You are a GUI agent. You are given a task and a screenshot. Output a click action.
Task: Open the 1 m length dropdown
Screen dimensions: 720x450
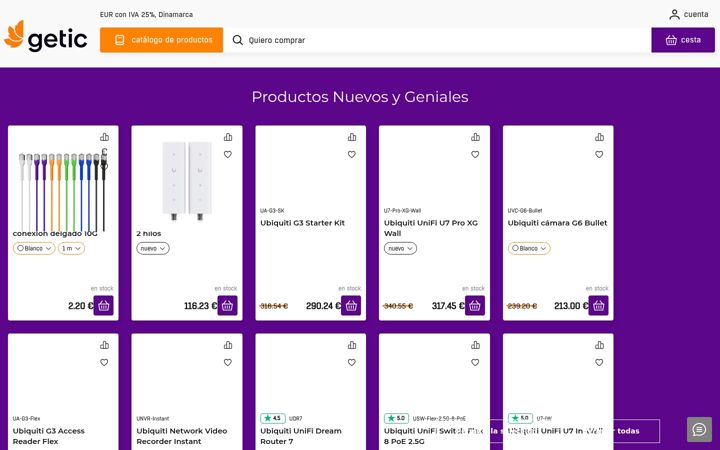[x=71, y=248]
